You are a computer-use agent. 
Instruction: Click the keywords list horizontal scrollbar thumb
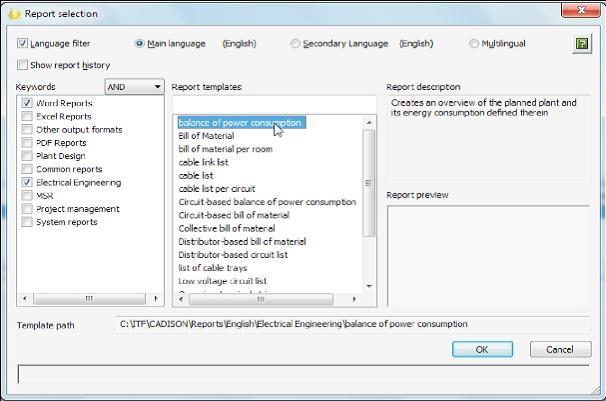[x=89, y=298]
